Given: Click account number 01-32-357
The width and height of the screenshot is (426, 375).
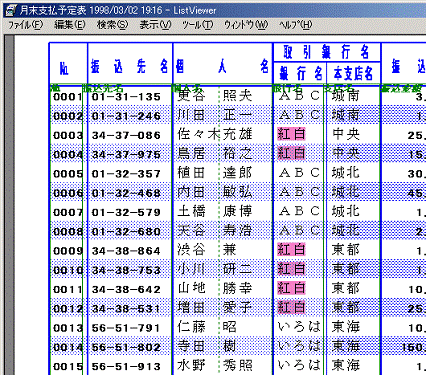Looking at the screenshot, I should [126, 174].
